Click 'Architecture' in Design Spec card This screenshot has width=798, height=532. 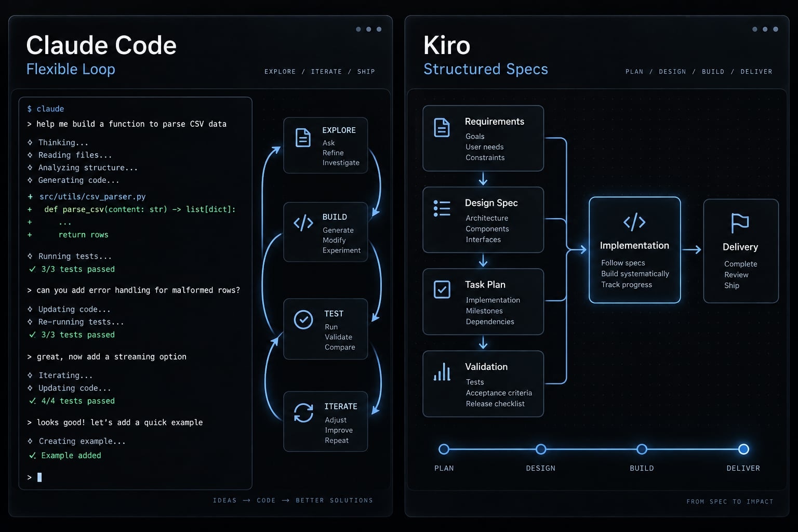(x=487, y=218)
